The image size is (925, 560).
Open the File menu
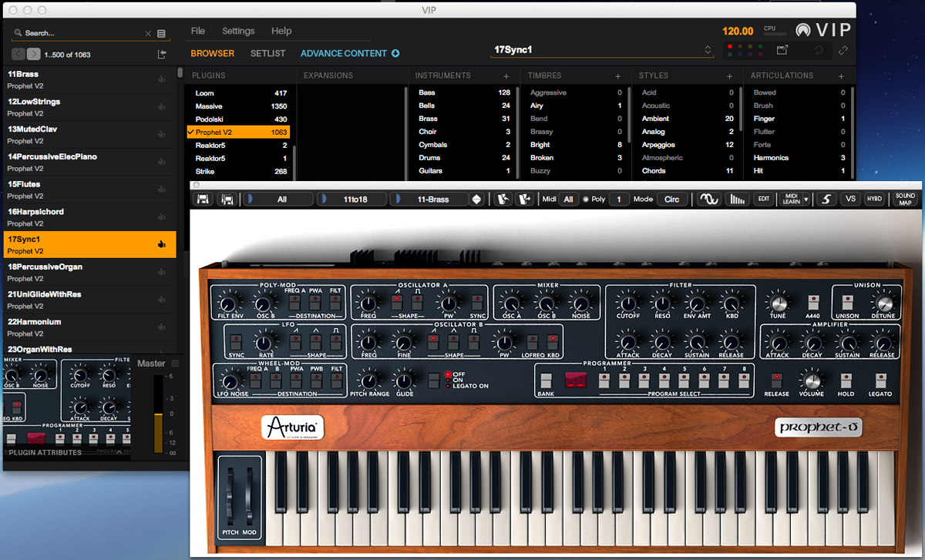pos(198,31)
